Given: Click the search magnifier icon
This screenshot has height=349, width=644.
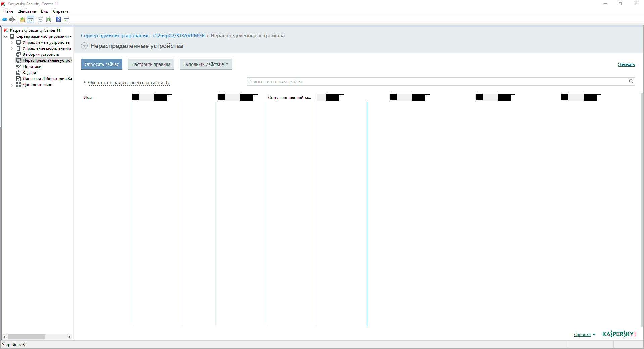Looking at the screenshot, I should (631, 81).
